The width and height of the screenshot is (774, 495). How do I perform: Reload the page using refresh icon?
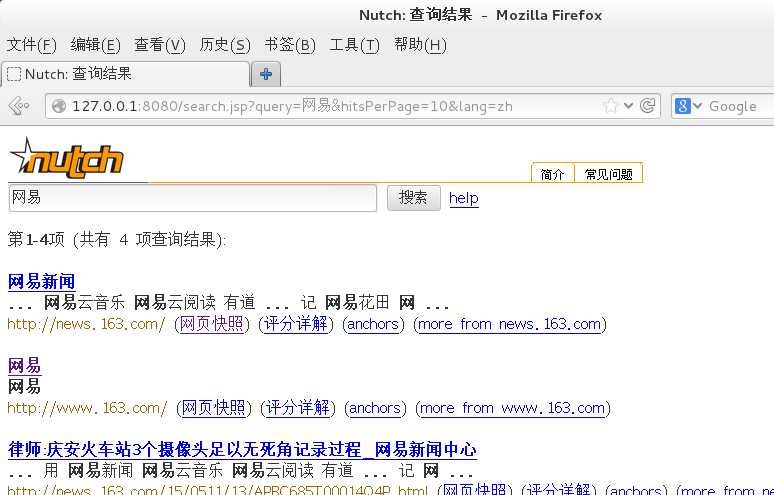648,106
